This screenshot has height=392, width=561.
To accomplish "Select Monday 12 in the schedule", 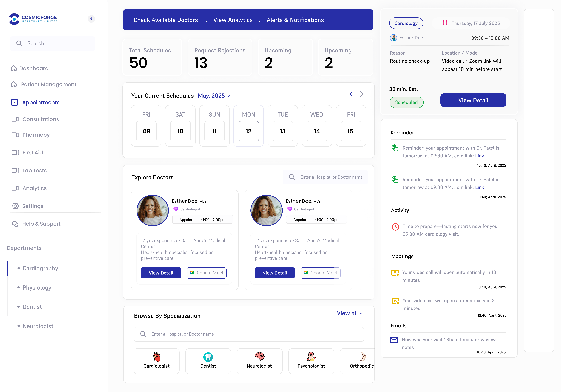I will (248, 131).
